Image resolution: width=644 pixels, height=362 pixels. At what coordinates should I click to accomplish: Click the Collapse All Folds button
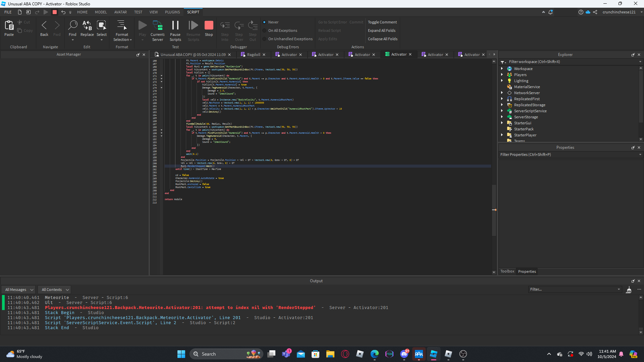coord(382,39)
